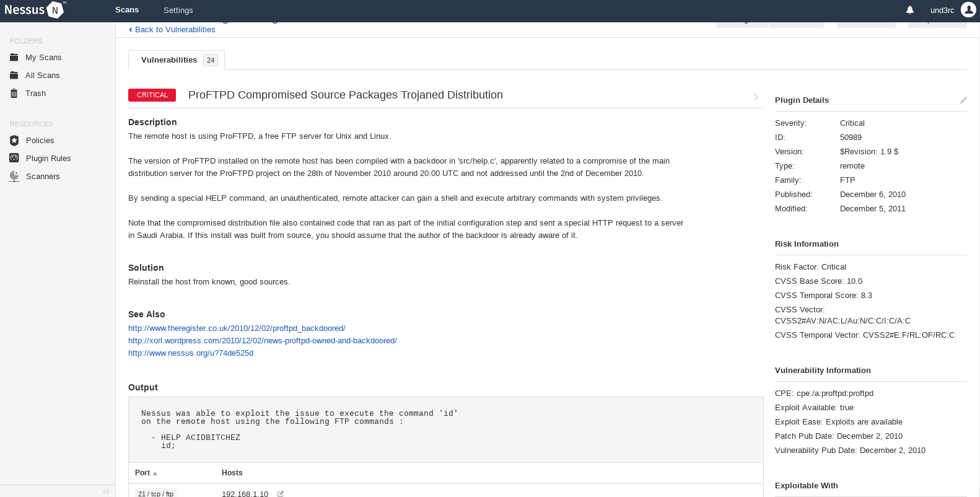The height and width of the screenshot is (497, 980).
Task: Click the Plugin Details edit pencil
Action: click(963, 100)
